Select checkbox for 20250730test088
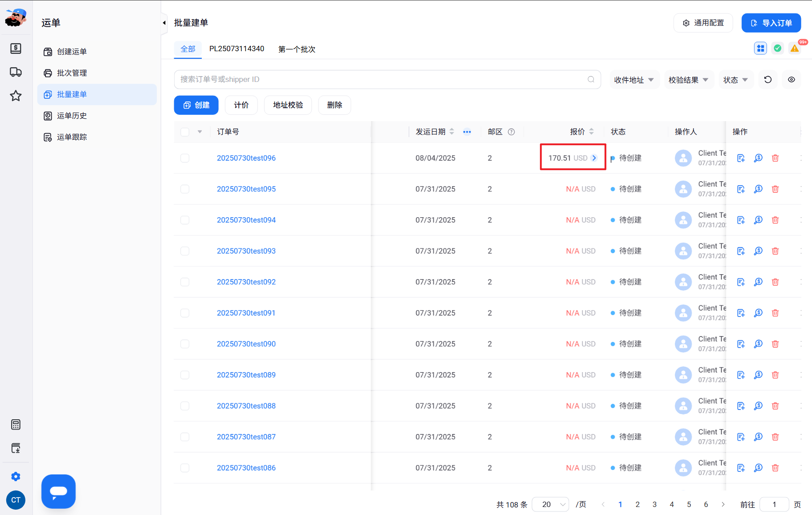 click(x=185, y=406)
